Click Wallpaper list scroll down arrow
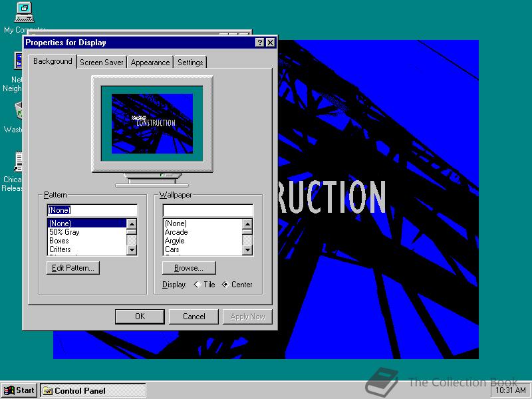Image resolution: width=532 pixels, height=399 pixels. [247, 251]
